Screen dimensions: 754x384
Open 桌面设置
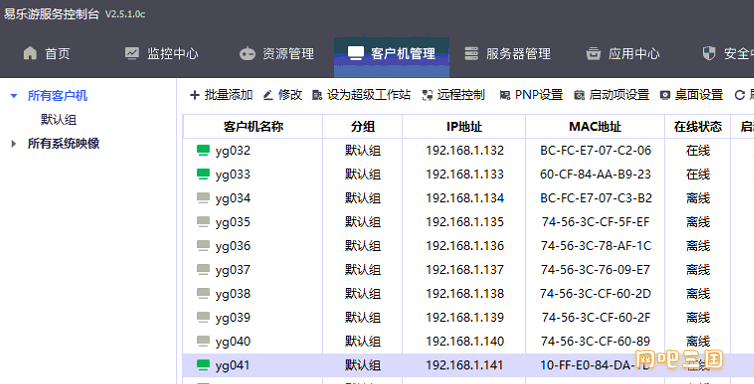[x=691, y=95]
